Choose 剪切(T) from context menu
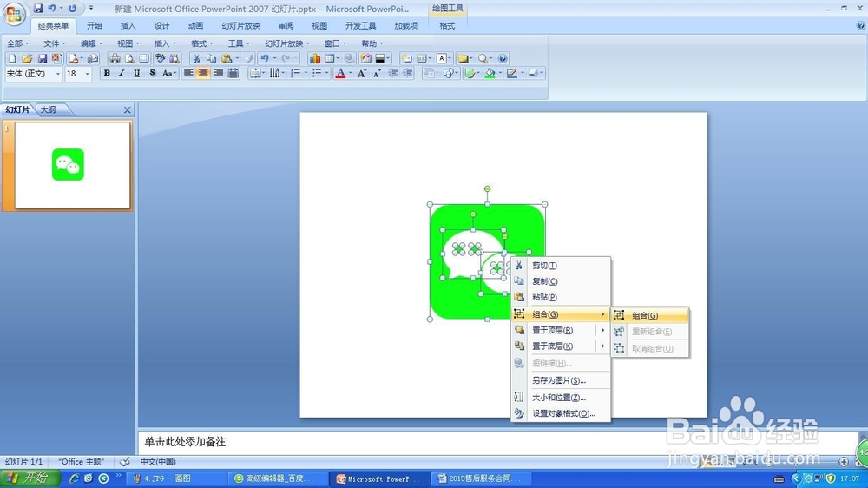Viewport: 868px width, 488px height. tap(561, 266)
